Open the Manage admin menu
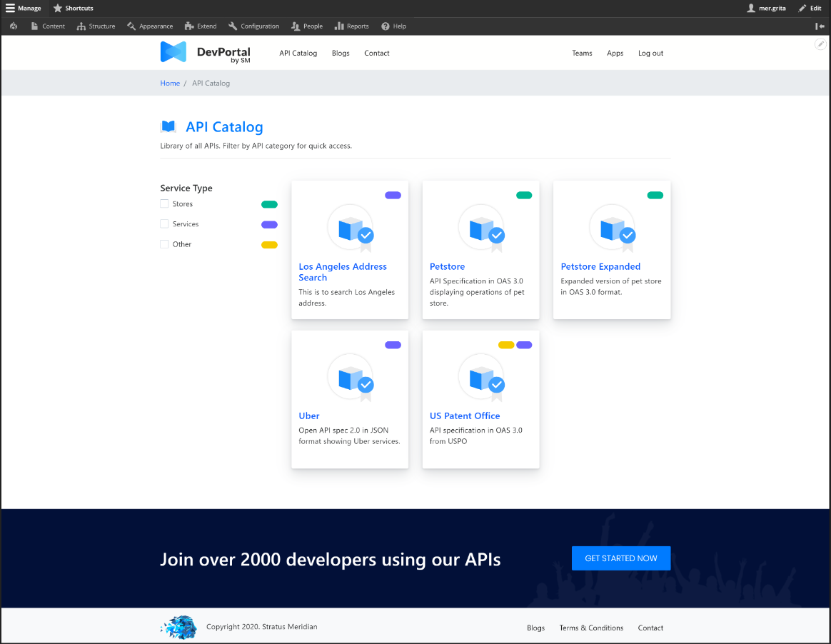The image size is (831, 644). (x=23, y=9)
